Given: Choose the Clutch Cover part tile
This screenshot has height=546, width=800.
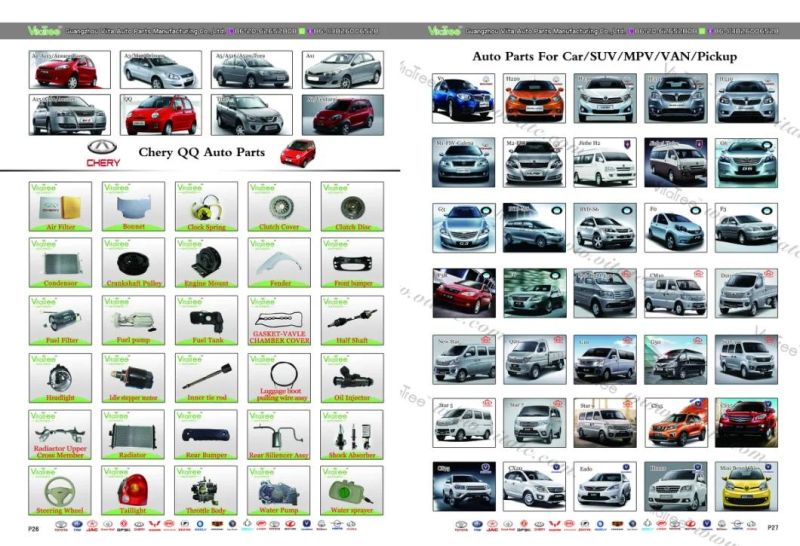Looking at the screenshot, I should 279,206.
